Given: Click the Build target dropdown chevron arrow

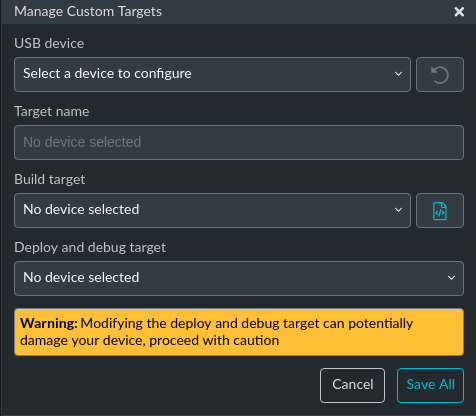Looking at the screenshot, I should pyautogui.click(x=398, y=210).
